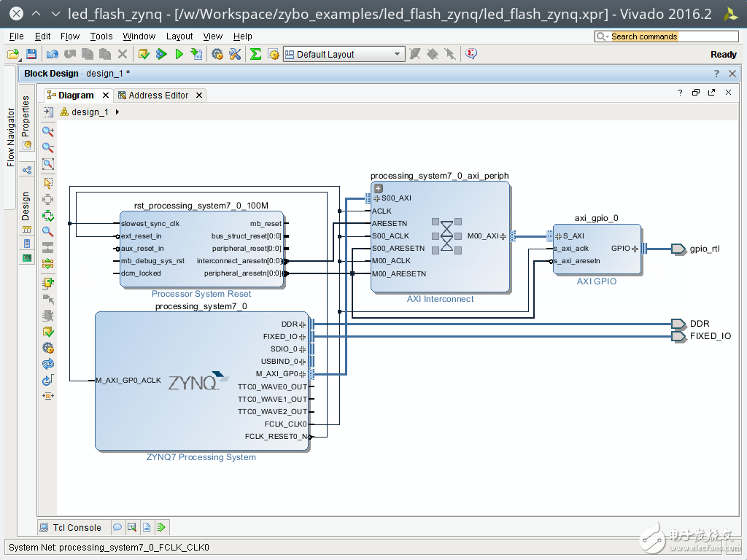Screen dimensions: 747x560
Task: Close the Diagram tab
Action: pyautogui.click(x=105, y=96)
